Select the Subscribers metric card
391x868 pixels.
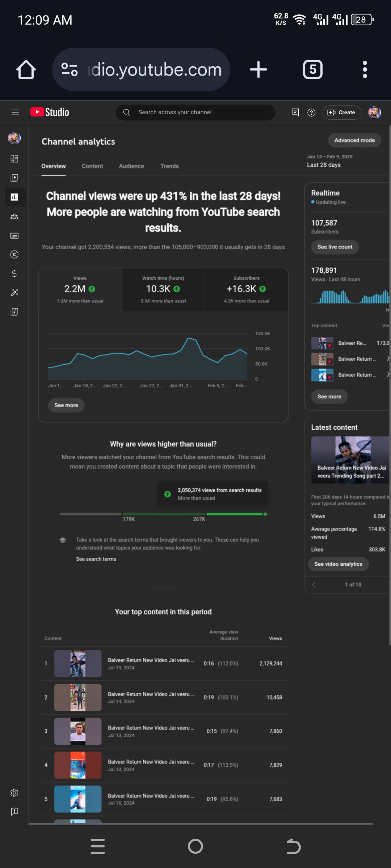pos(247,289)
